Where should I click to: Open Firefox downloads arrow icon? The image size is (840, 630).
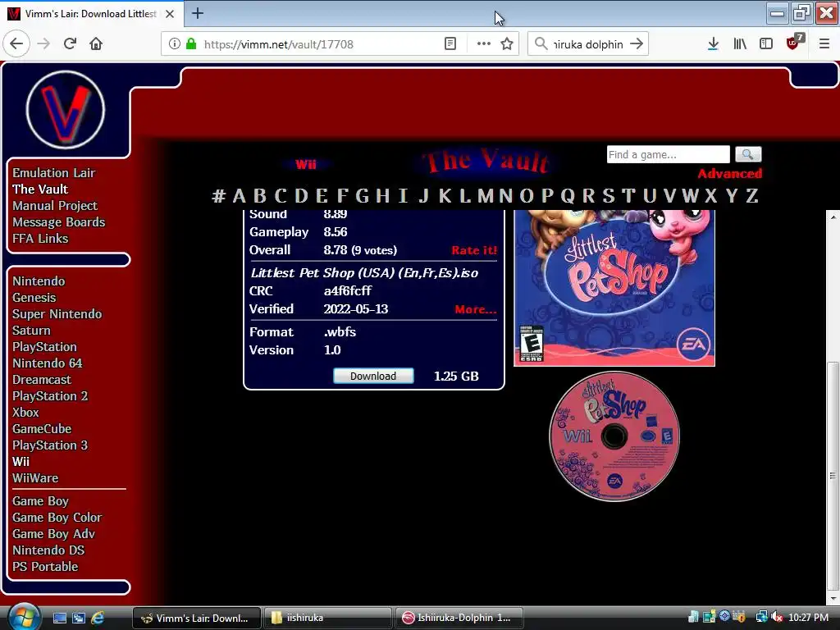click(713, 44)
